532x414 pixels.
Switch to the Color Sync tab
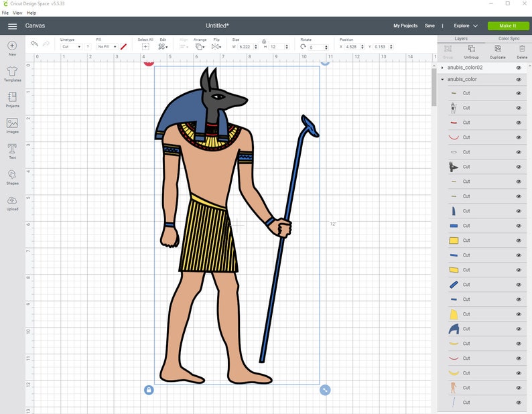509,39
